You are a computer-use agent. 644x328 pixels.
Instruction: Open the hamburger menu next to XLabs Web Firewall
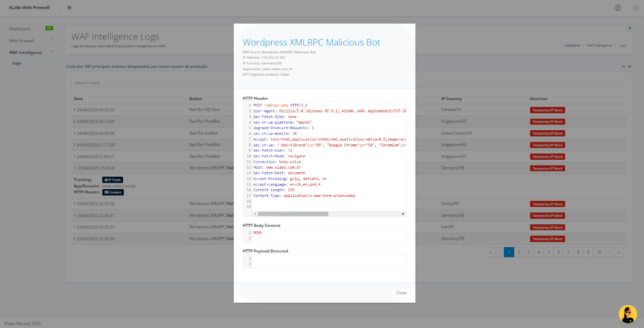69,8
